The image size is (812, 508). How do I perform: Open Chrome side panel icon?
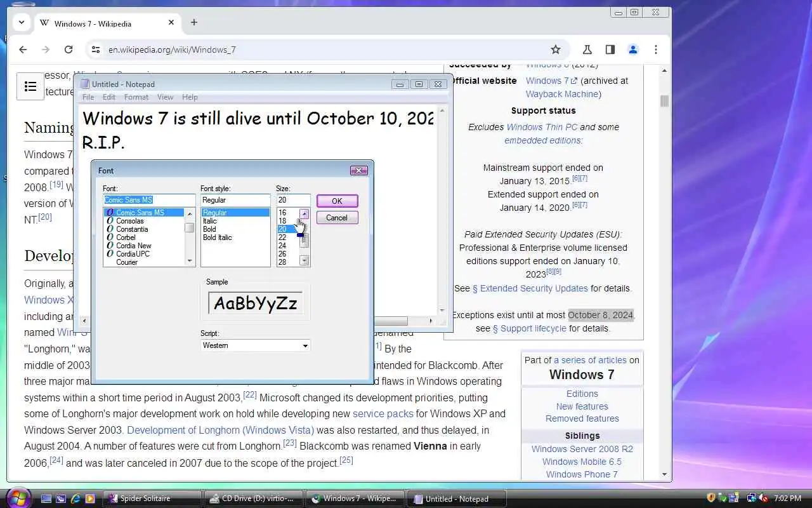(x=610, y=50)
